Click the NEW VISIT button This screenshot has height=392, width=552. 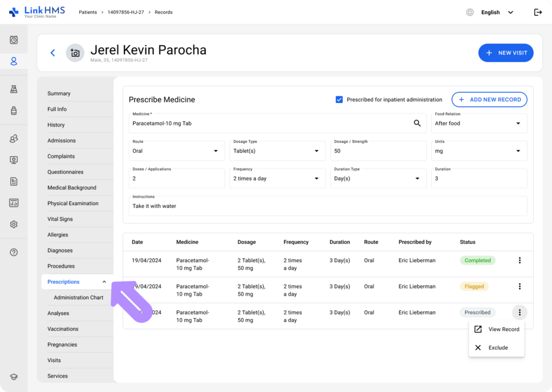tap(506, 53)
